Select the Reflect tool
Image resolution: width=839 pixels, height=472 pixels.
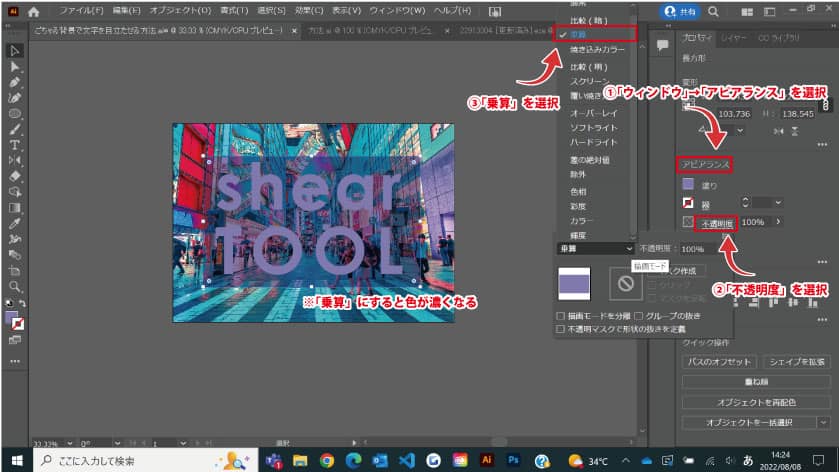coord(14,161)
